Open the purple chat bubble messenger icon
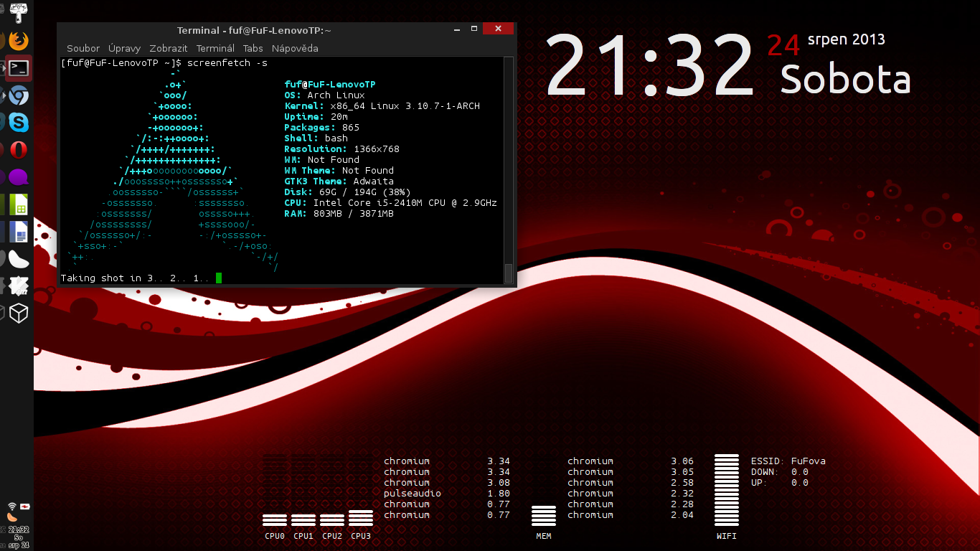Viewport: 980px width, 551px height. click(x=19, y=177)
